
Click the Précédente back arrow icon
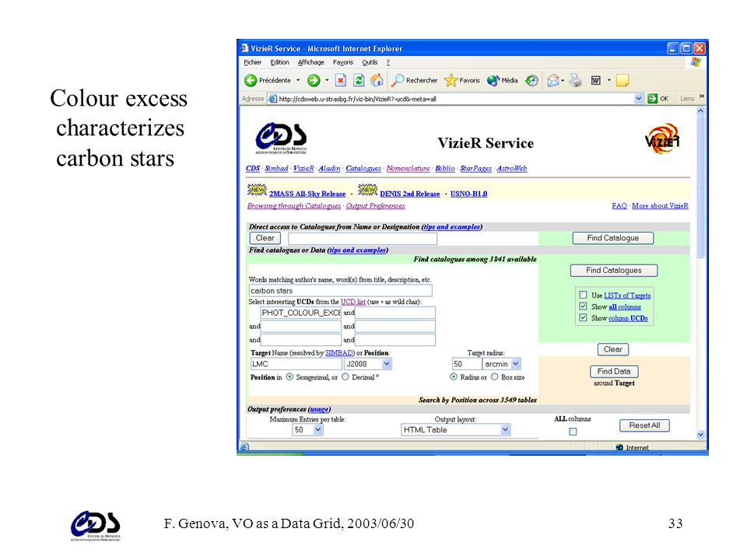(251, 80)
